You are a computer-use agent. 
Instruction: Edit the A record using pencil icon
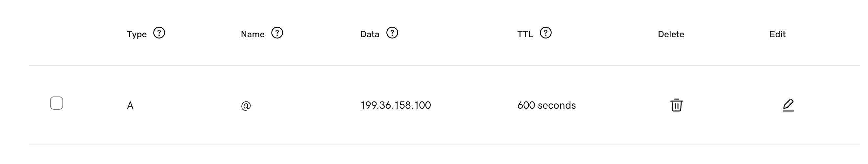point(788,105)
